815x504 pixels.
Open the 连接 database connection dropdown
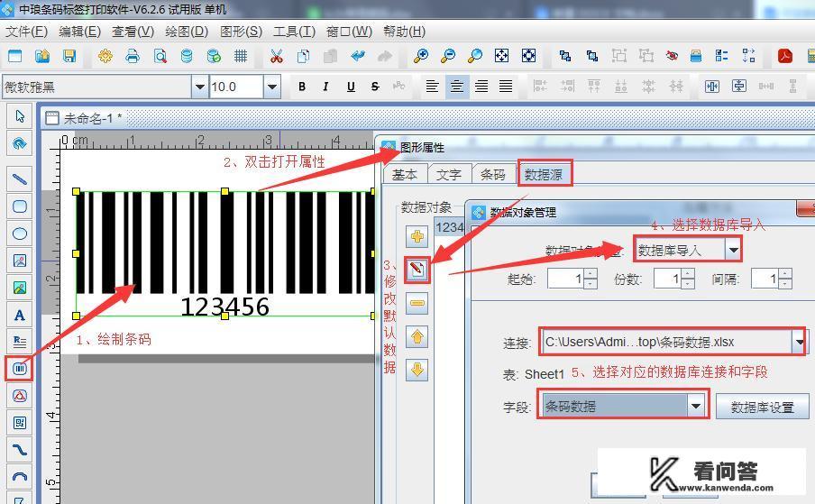coord(799,342)
